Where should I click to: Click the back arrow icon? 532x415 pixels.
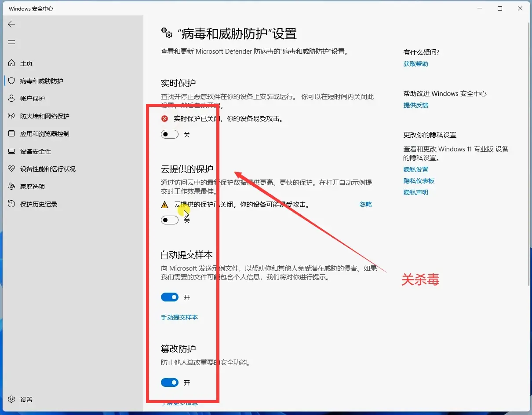coord(11,24)
